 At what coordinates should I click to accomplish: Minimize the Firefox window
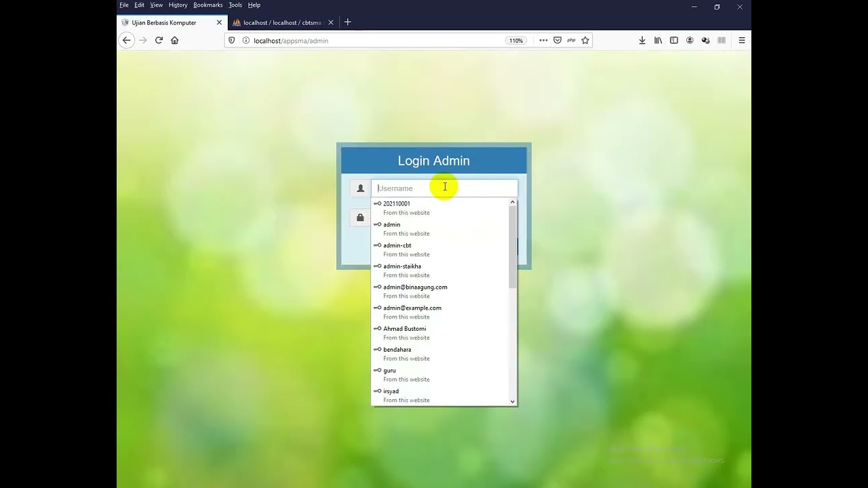click(x=694, y=7)
